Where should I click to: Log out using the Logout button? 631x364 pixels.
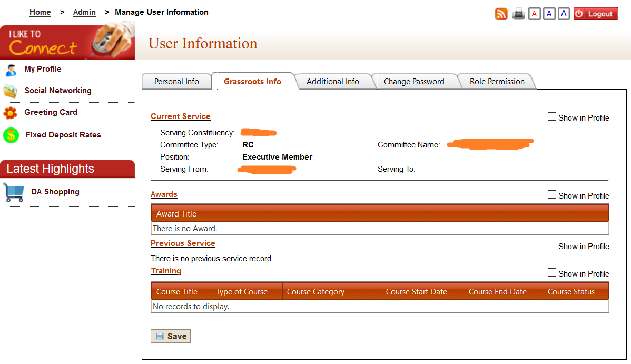point(595,14)
